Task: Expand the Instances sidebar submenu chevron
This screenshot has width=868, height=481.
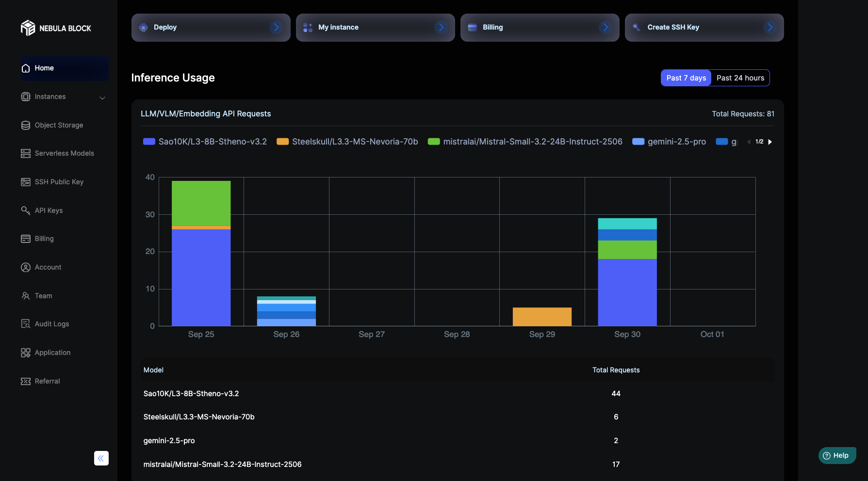Action: (x=102, y=97)
